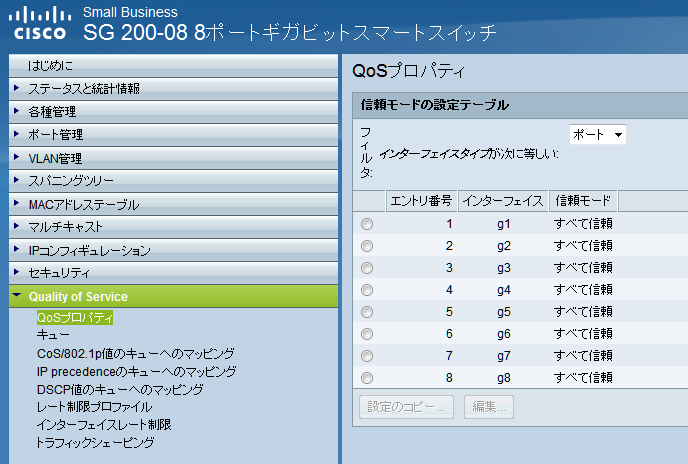
Task: Select radio button for entry g4
Action: pyautogui.click(x=367, y=290)
